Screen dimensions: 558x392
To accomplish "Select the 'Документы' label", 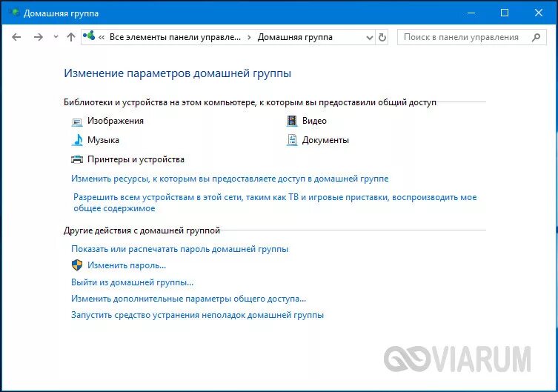I will tap(325, 140).
